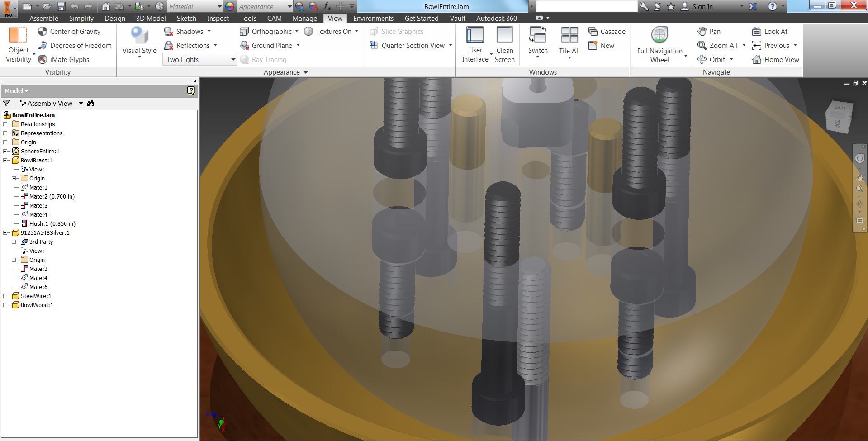This screenshot has width=868, height=441.
Task: Click the Clear appearance override icon
Action: point(313,6)
